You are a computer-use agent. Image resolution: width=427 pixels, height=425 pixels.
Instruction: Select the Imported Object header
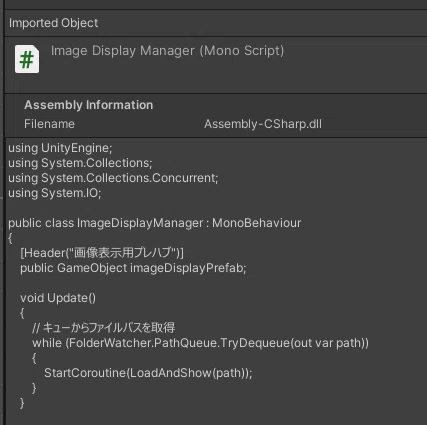click(x=53, y=23)
